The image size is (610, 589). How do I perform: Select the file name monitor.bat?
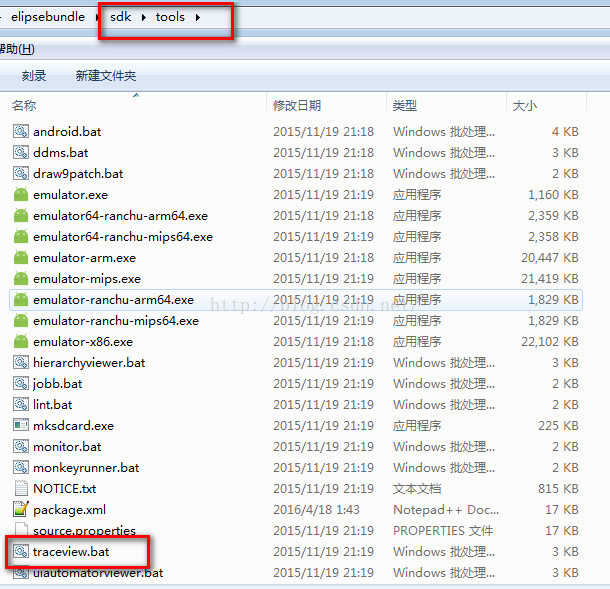[x=67, y=447]
